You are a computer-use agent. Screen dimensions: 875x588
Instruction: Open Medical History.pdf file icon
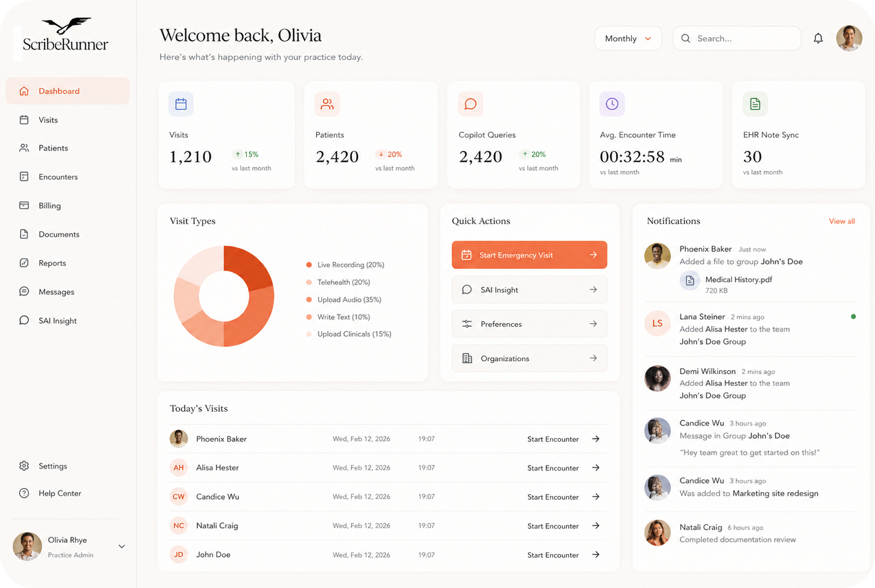tap(690, 281)
